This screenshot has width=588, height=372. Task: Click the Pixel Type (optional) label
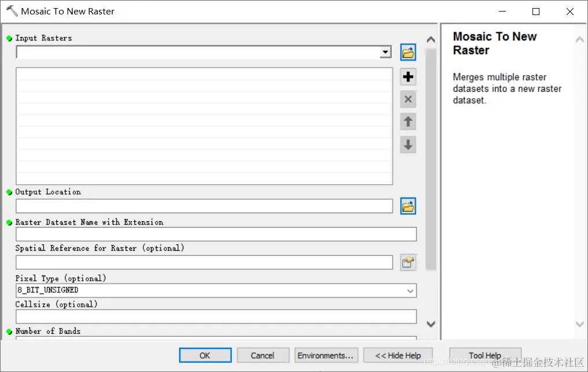61,278
